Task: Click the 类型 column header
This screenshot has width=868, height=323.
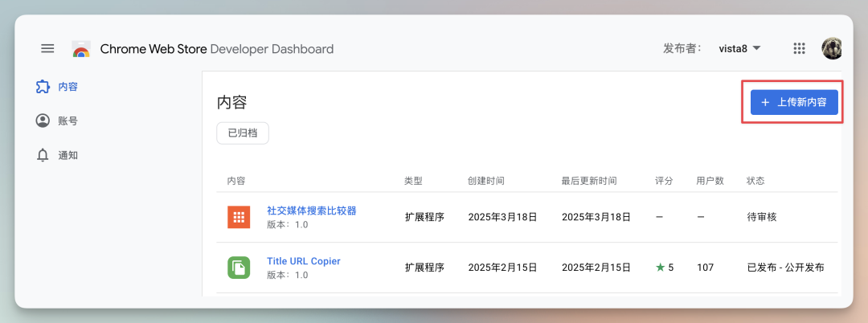Action: click(x=414, y=181)
